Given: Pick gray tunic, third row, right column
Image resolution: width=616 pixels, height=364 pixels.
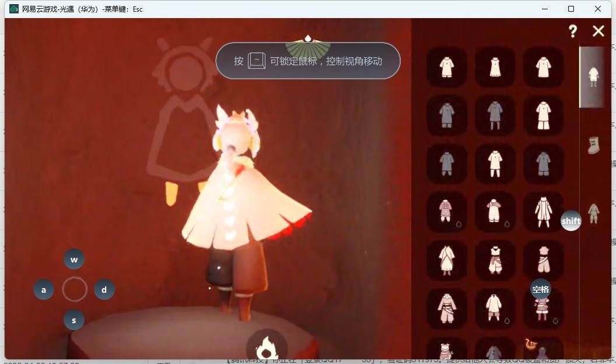Looking at the screenshot, I should [x=543, y=164].
